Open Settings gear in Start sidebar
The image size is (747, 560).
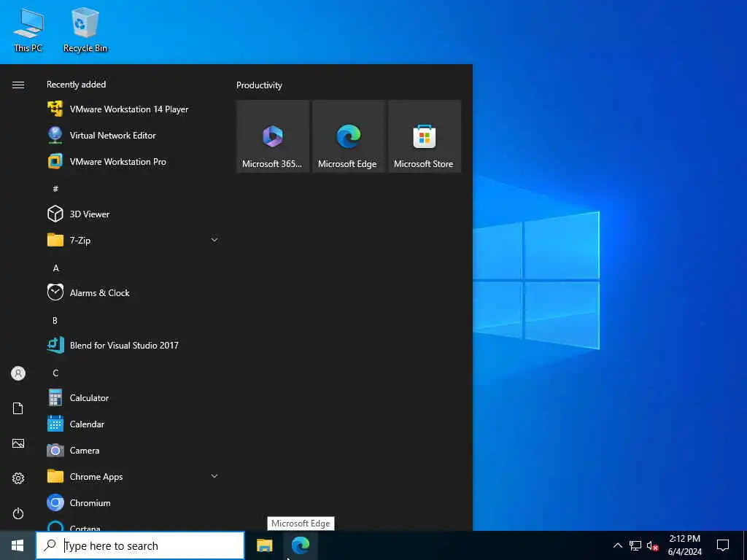[18, 478]
